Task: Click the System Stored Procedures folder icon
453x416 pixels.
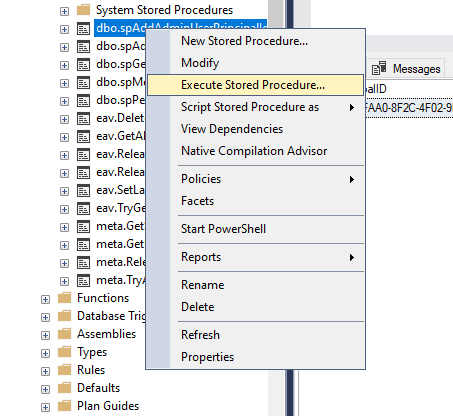Action: (x=83, y=10)
